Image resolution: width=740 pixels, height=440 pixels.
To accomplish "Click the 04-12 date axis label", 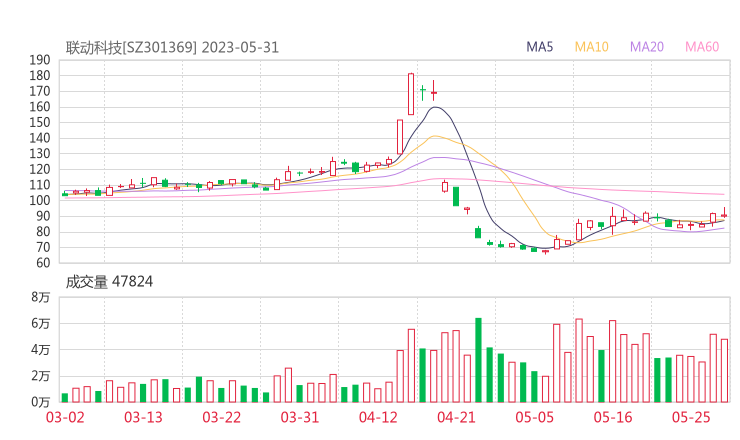I will tap(378, 417).
